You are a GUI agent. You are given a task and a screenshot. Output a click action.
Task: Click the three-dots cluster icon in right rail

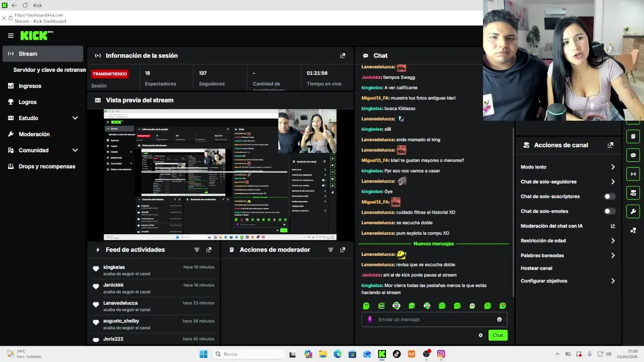(633, 230)
